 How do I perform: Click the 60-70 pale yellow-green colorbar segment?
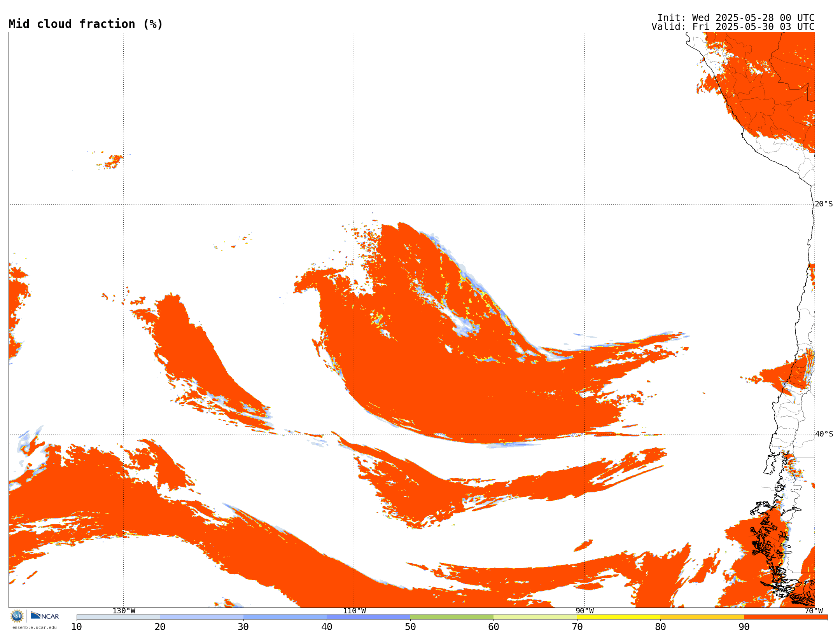[535, 617]
